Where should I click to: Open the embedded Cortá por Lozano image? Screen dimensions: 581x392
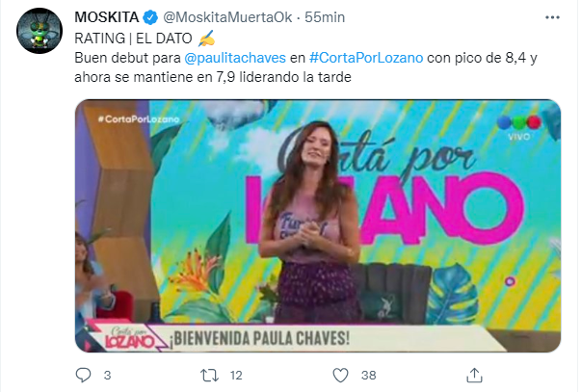[x=318, y=225]
